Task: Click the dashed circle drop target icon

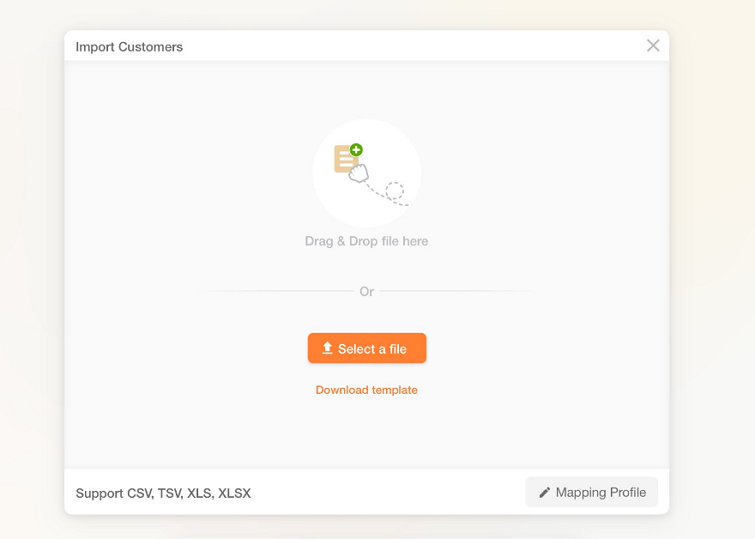Action: pos(395,190)
